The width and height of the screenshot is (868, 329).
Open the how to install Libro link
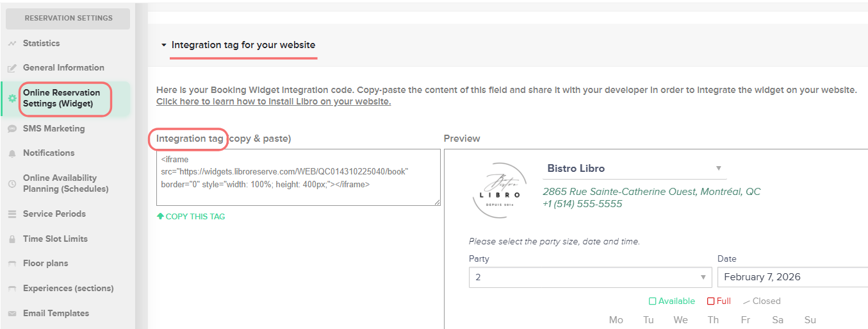[274, 102]
